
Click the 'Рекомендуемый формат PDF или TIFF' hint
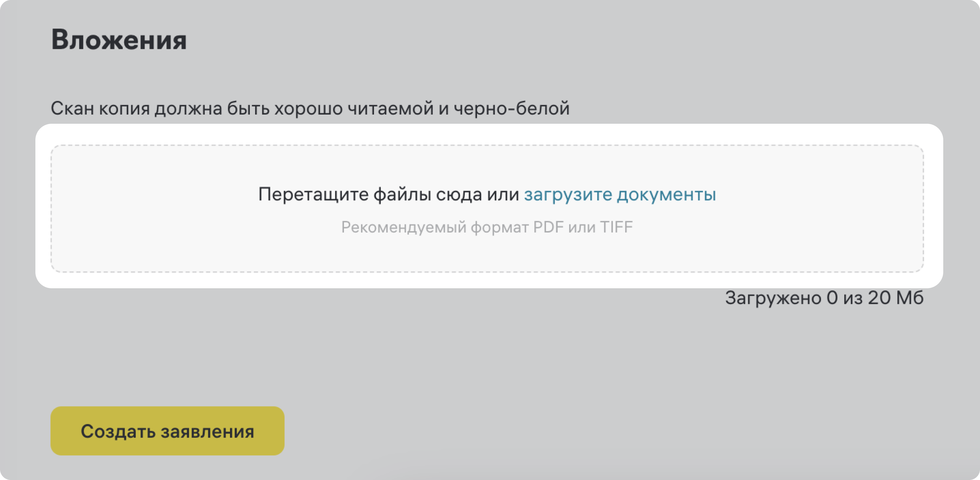487,227
